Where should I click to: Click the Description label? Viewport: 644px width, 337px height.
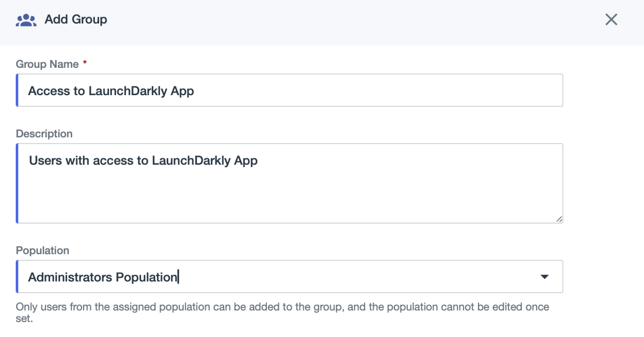pyautogui.click(x=44, y=134)
